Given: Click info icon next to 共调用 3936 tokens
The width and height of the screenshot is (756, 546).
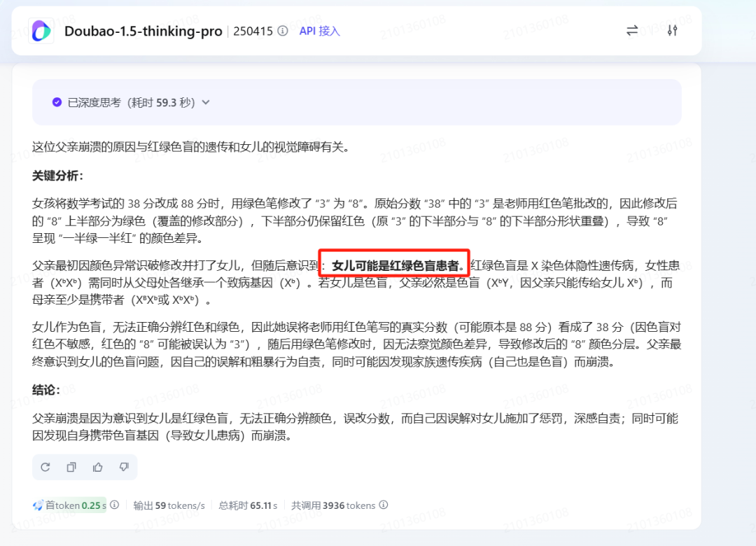Looking at the screenshot, I should click(x=384, y=505).
